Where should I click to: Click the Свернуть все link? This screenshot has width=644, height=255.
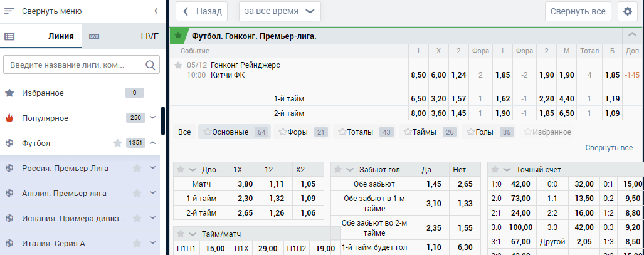(x=609, y=148)
